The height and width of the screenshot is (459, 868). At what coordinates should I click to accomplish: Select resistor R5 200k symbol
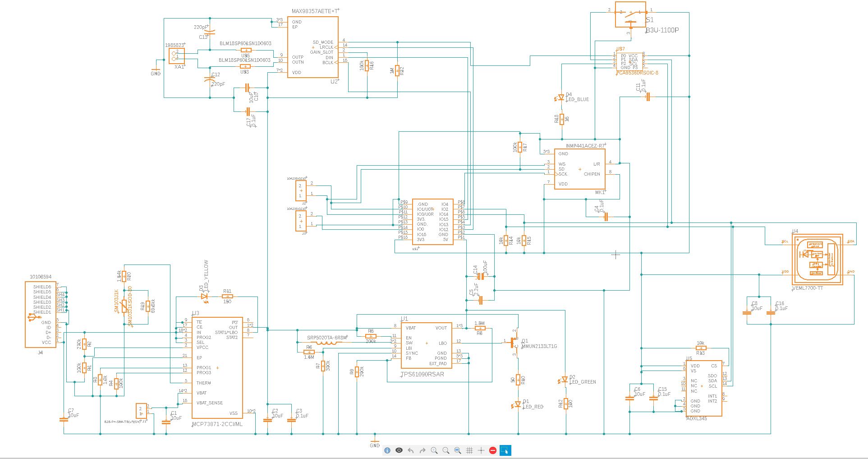pyautogui.click(x=371, y=336)
